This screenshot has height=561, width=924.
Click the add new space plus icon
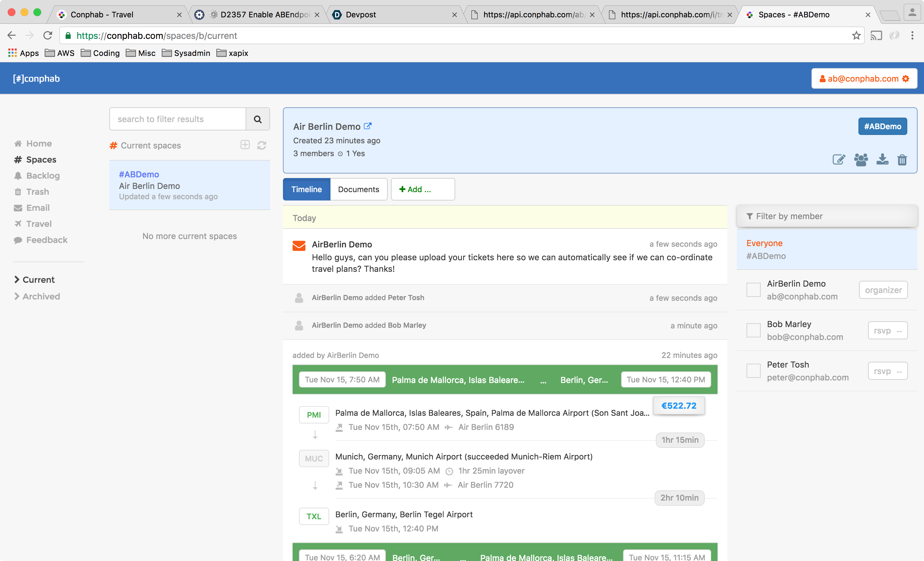coord(245,145)
